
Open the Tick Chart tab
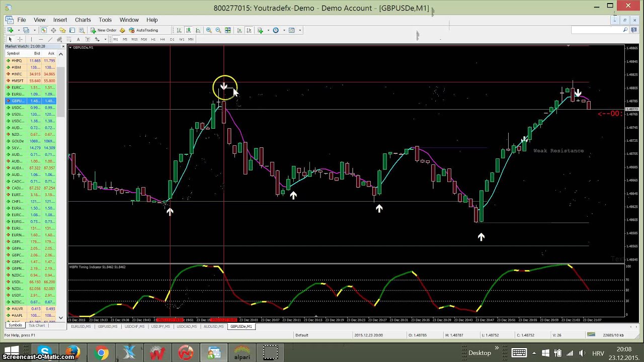pos(37,326)
